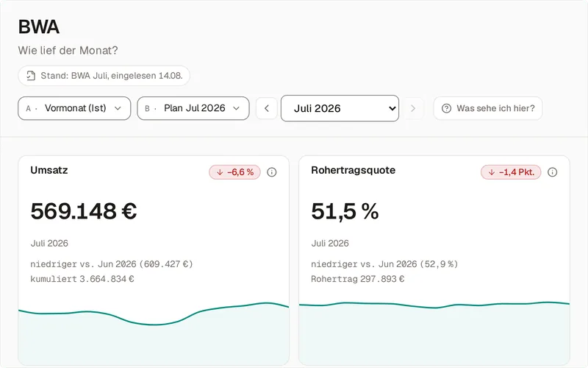Click 'niedriger vs. Jun 2026 (52,9 %)' text
The height and width of the screenshot is (368, 588).
384,264
